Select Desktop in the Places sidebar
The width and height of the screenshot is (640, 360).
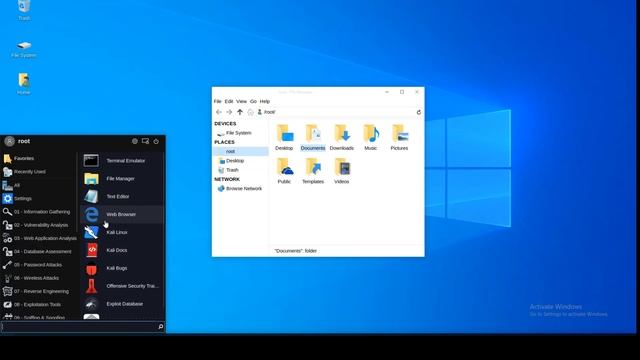(x=240, y=161)
